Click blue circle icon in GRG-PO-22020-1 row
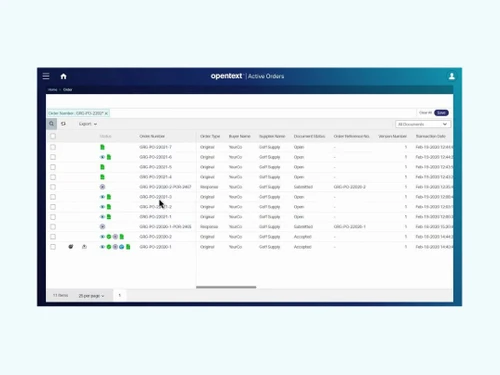The width and height of the screenshot is (500, 375). (122, 247)
